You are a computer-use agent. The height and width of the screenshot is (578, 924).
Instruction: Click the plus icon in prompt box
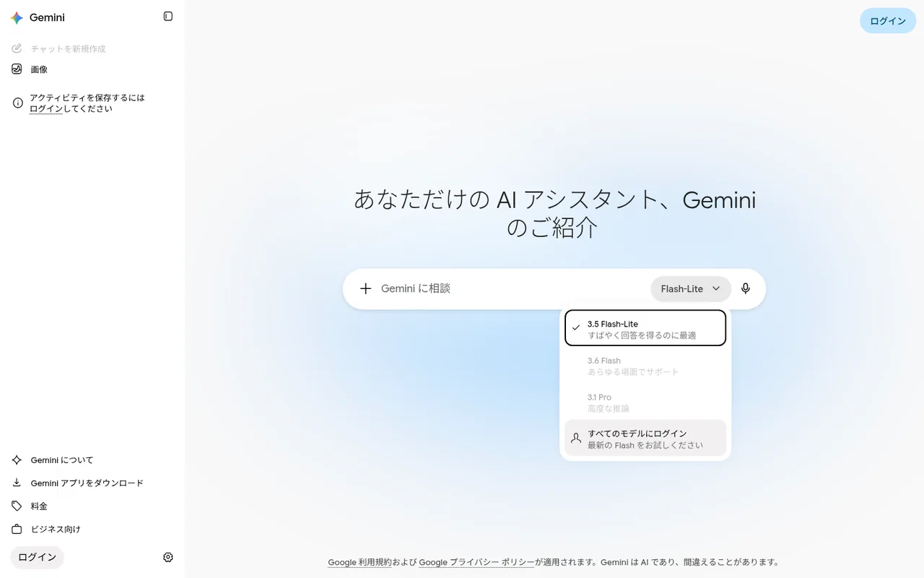[366, 289]
